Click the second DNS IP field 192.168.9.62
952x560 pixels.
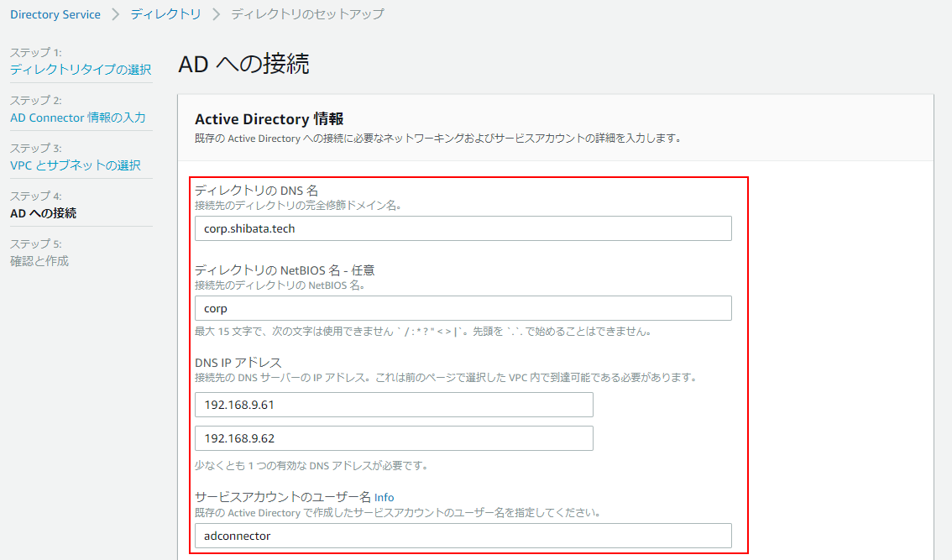click(393, 437)
